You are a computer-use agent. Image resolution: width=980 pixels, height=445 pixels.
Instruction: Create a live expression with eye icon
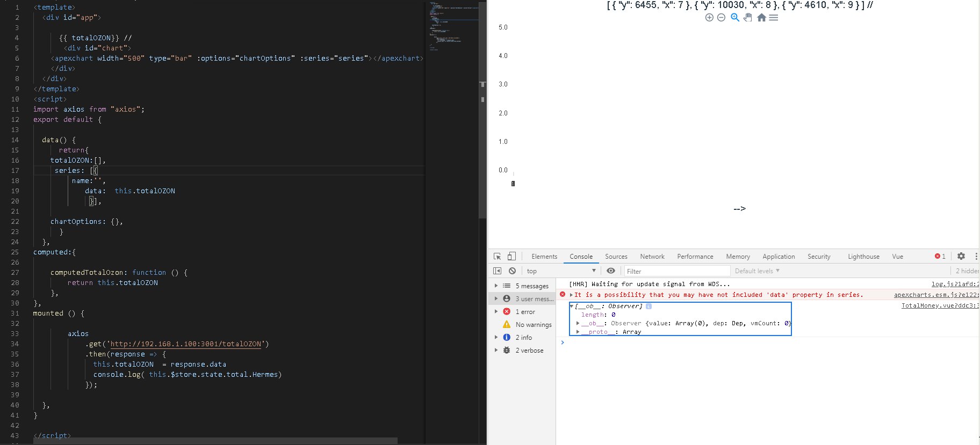pyautogui.click(x=611, y=271)
